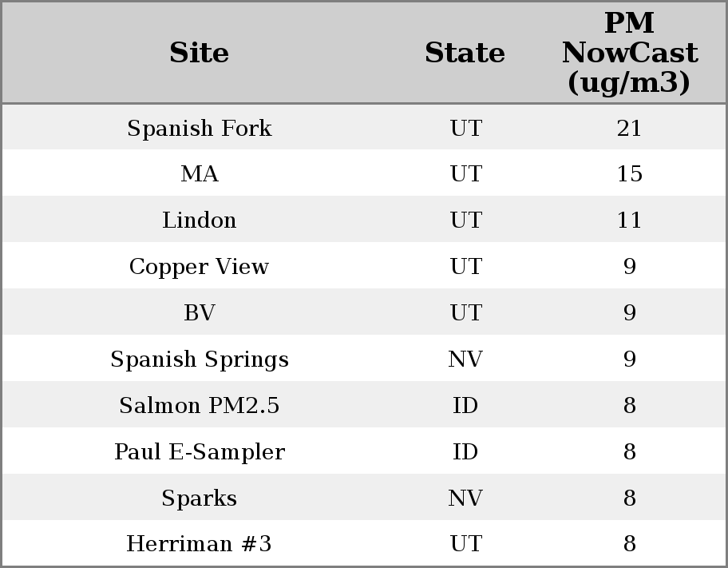Viewport: 728px width, 568px height.
Task: Click the Lindon site name
Action: tap(199, 220)
